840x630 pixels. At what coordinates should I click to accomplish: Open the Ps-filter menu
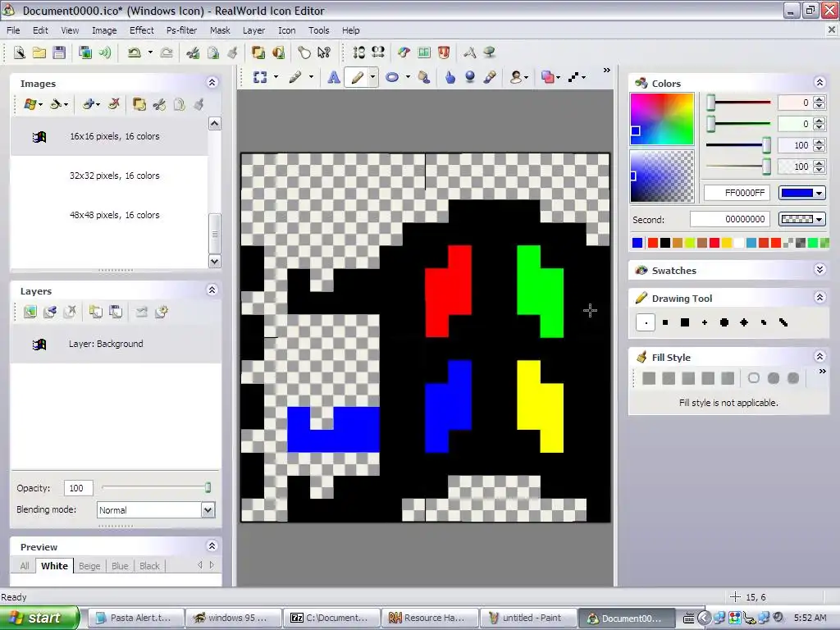pos(181,30)
